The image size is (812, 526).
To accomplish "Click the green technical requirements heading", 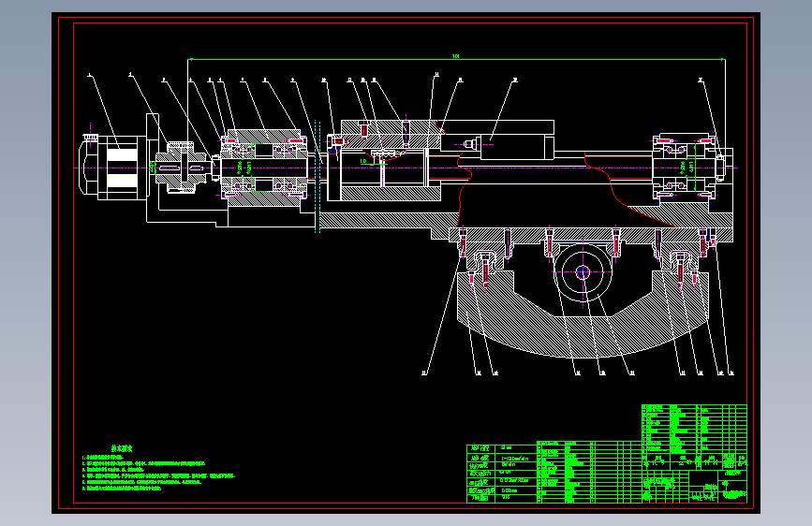I will (x=122, y=448).
